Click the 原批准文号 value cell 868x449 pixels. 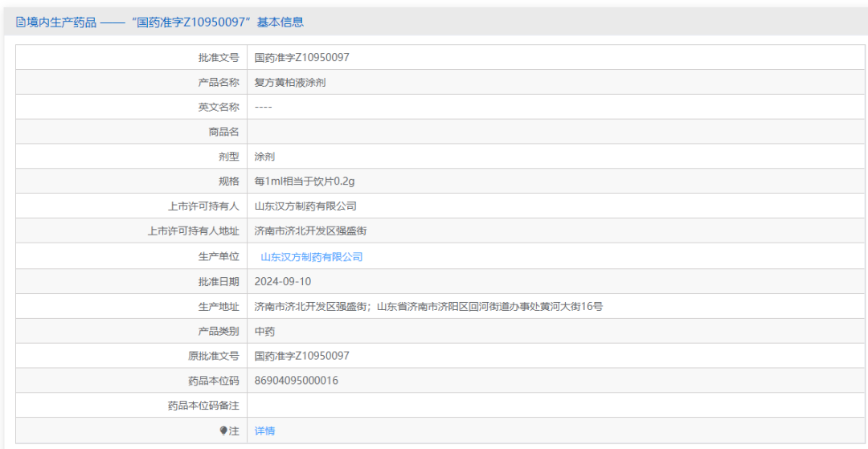pos(301,356)
